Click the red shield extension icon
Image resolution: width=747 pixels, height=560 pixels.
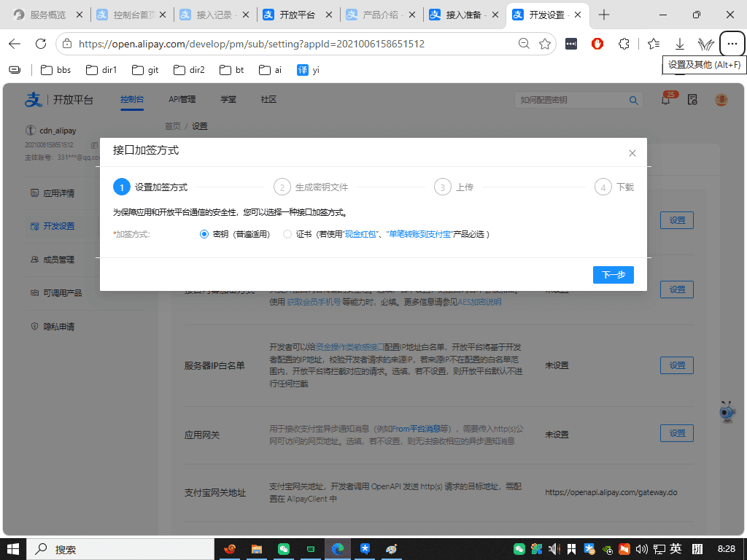coord(597,44)
